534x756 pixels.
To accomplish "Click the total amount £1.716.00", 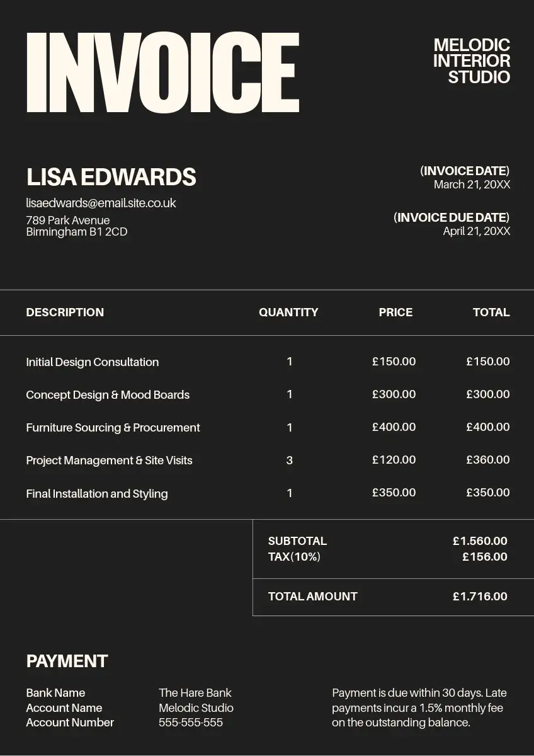I will point(480,597).
